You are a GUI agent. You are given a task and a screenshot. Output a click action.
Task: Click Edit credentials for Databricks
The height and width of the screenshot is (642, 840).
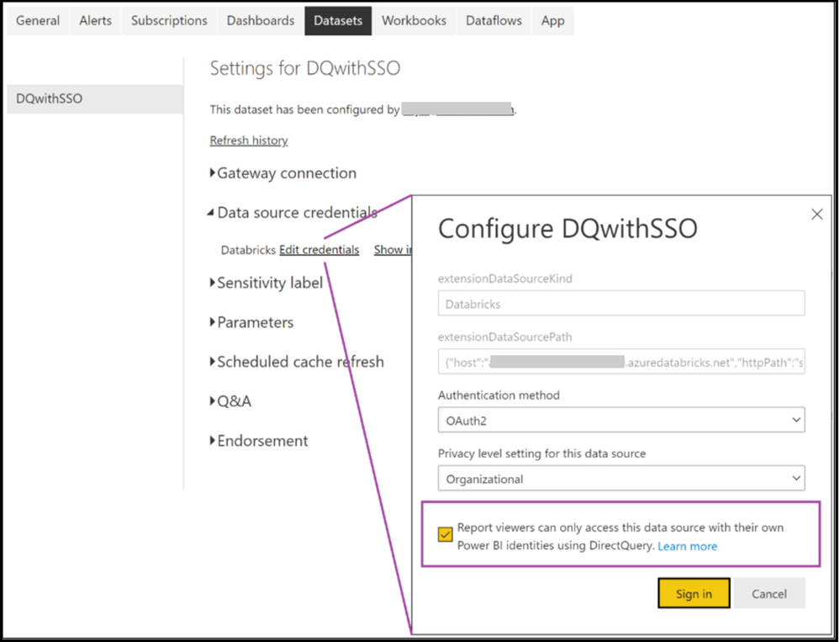click(319, 250)
